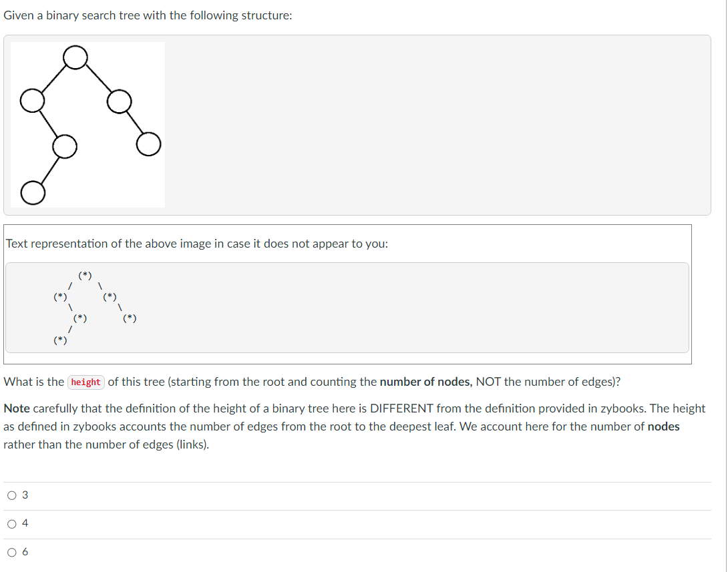Click the red 'height' code label
The image size is (728, 572).
(86, 382)
